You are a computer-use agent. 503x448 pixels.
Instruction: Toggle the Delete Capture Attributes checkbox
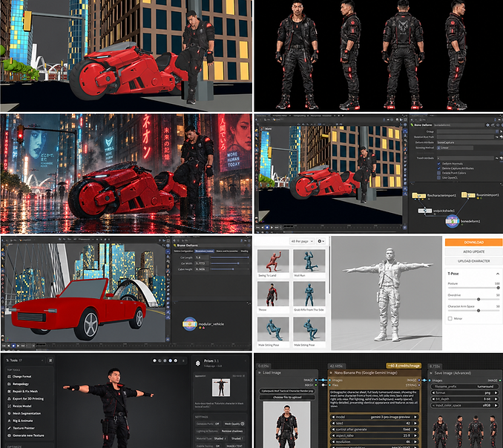click(x=438, y=168)
